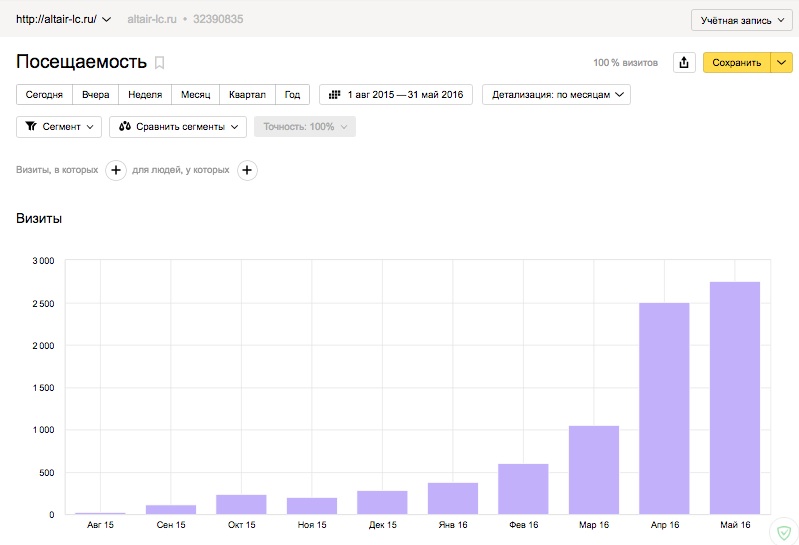Click the shield icon in bottom corner
This screenshot has height=545, width=799.
click(781, 529)
